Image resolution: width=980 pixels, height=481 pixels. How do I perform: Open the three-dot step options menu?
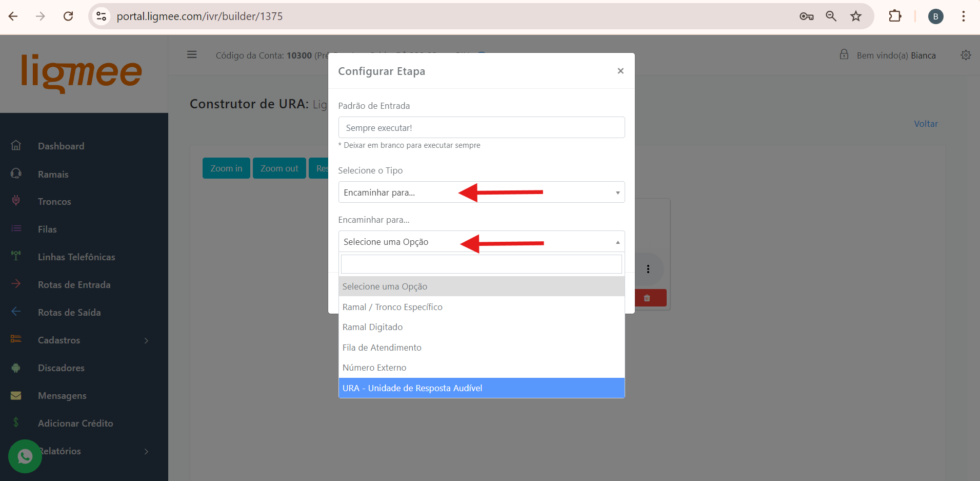(648, 269)
